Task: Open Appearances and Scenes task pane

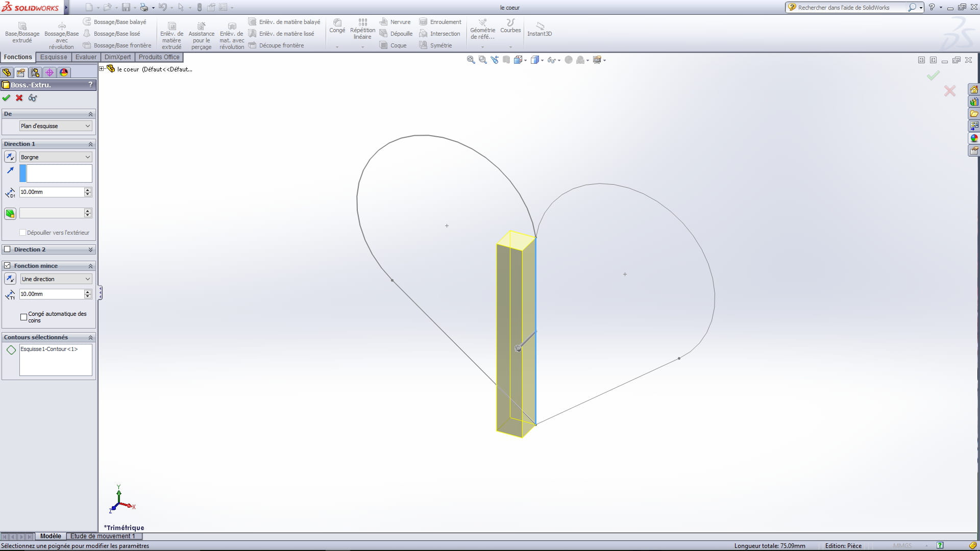Action: (974, 138)
